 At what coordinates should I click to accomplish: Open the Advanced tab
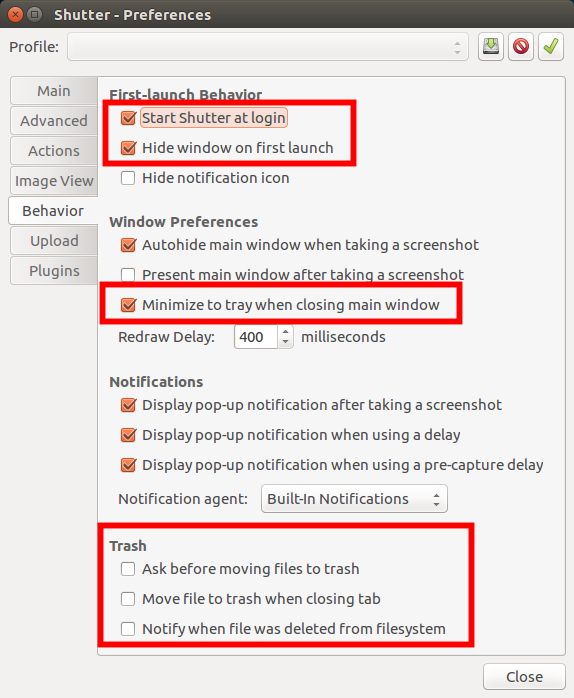tap(54, 121)
